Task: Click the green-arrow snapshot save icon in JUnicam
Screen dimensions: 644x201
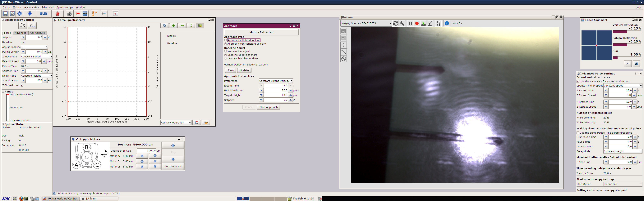Action: click(x=423, y=24)
